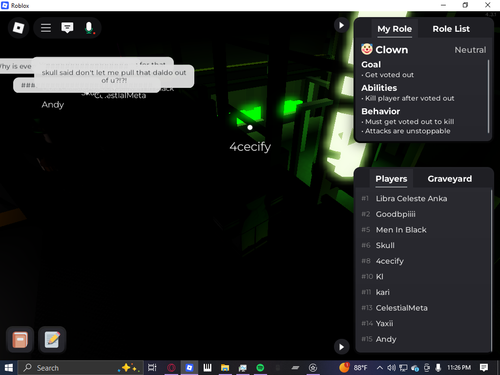
Task: Open the notification center icon
Action: [x=484, y=368]
